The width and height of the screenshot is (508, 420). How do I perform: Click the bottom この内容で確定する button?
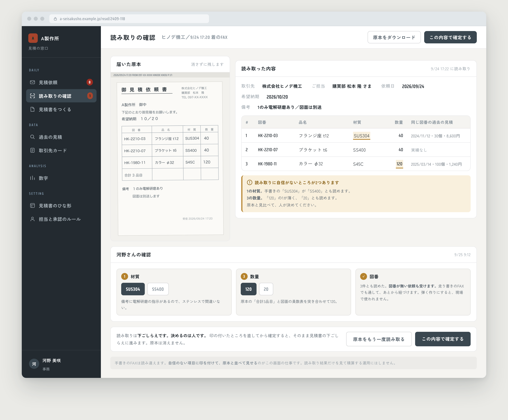click(443, 339)
